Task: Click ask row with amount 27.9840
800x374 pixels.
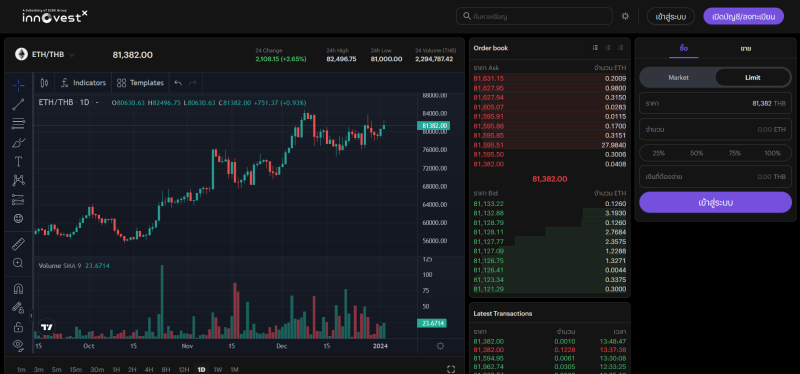Action: click(549, 145)
